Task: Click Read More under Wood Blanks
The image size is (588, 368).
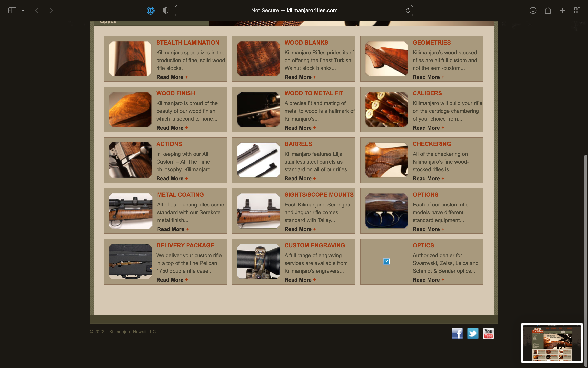Action: tap(300, 77)
